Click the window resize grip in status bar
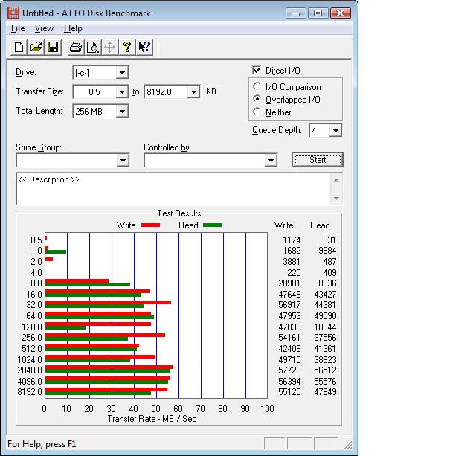Image resolution: width=476 pixels, height=456 pixels. 348,445
